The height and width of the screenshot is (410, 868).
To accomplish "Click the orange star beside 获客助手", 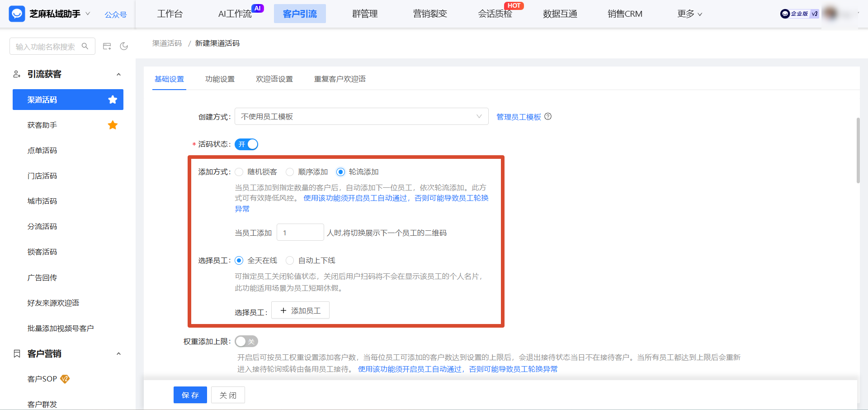I will (x=113, y=125).
